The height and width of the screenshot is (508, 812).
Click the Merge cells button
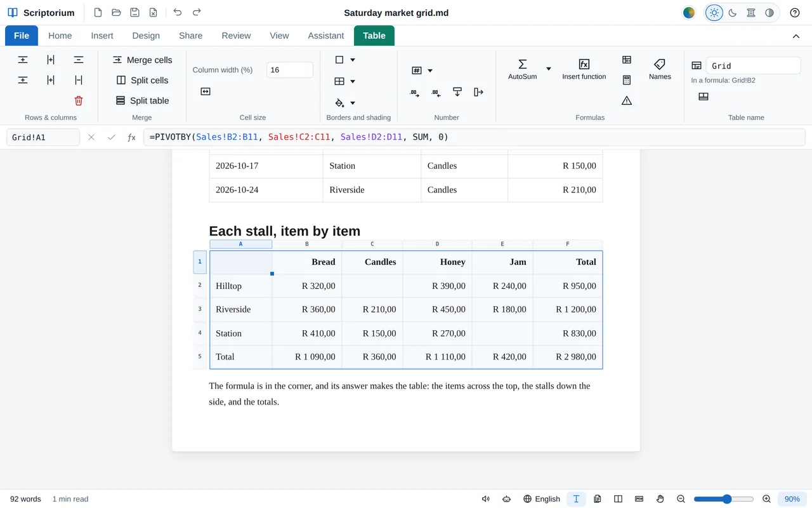pyautogui.click(x=142, y=60)
